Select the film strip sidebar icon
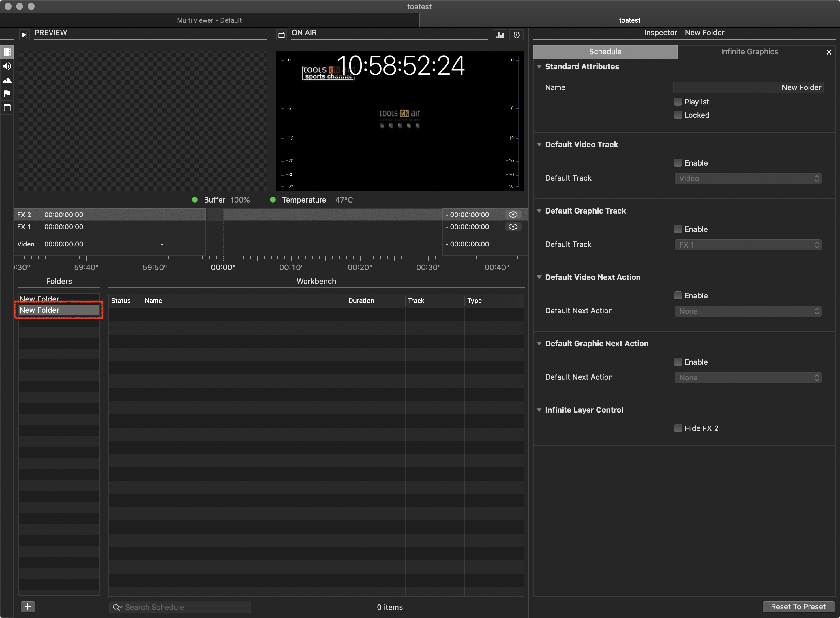The width and height of the screenshot is (840, 618). (7, 52)
